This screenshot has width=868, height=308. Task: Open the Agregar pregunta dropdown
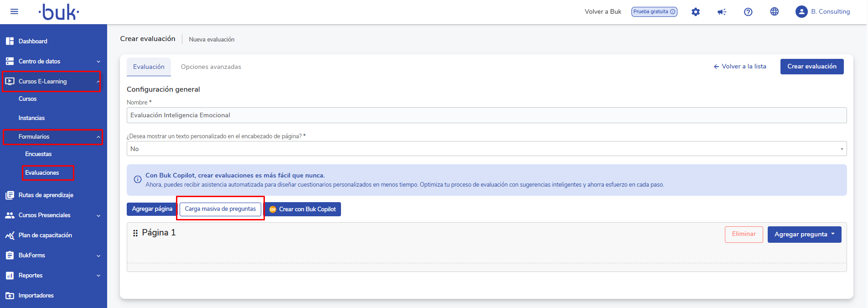(x=804, y=235)
